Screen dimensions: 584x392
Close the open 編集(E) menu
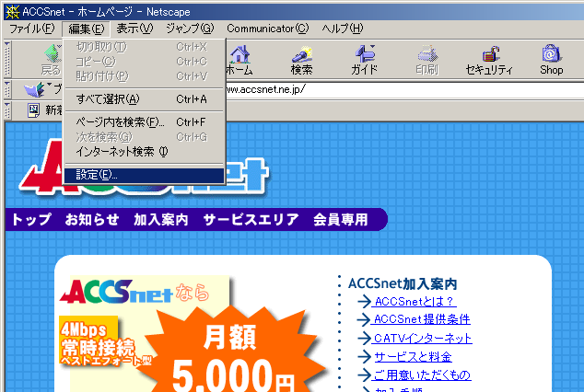click(x=86, y=29)
